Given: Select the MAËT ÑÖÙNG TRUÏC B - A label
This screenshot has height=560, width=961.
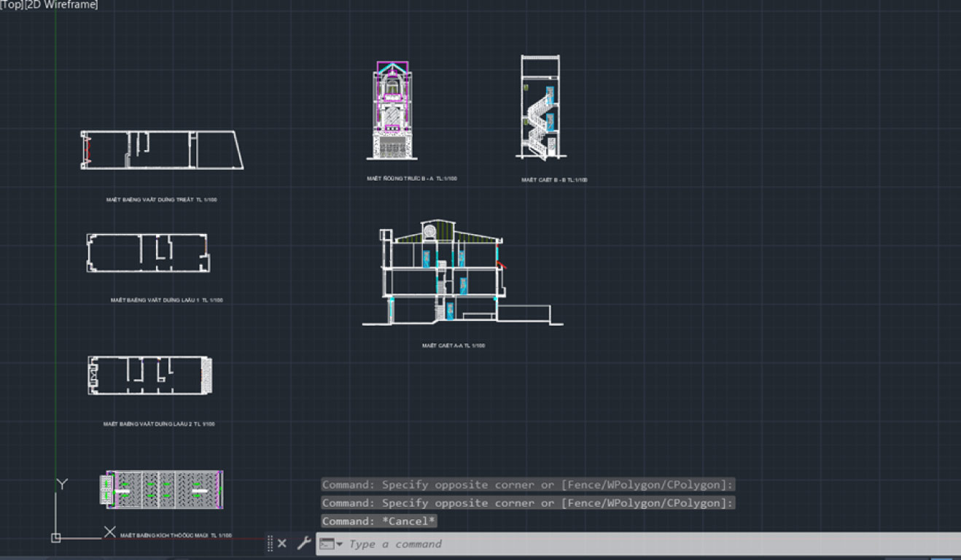Looking at the screenshot, I should [412, 178].
